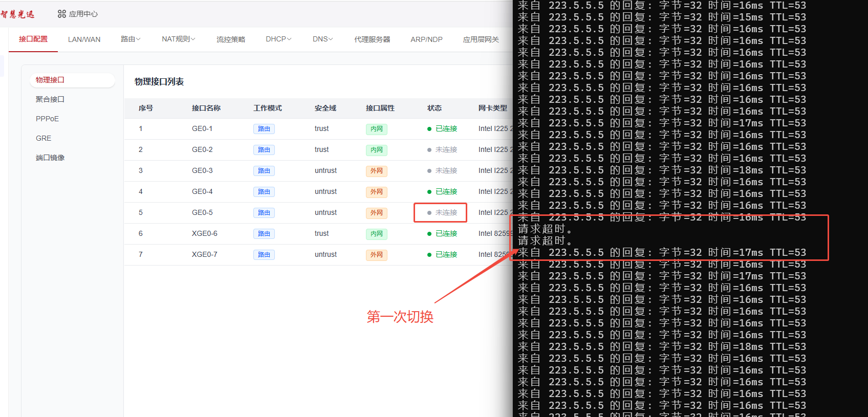This screenshot has height=417, width=868.
Task: Click the 路由 tag in GE0-1 row
Action: coord(264,129)
